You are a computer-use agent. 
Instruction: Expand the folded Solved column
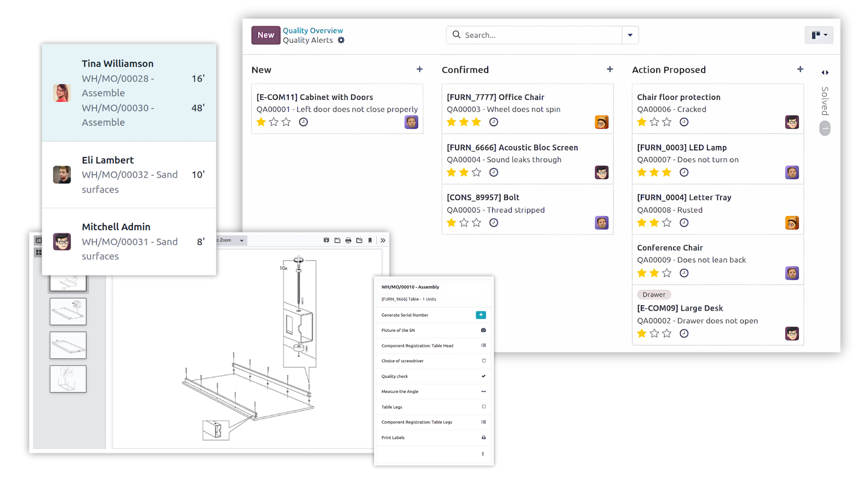click(825, 72)
